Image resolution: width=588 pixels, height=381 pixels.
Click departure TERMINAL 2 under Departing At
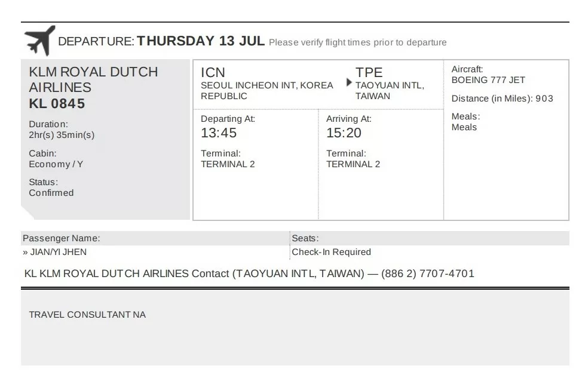click(228, 164)
